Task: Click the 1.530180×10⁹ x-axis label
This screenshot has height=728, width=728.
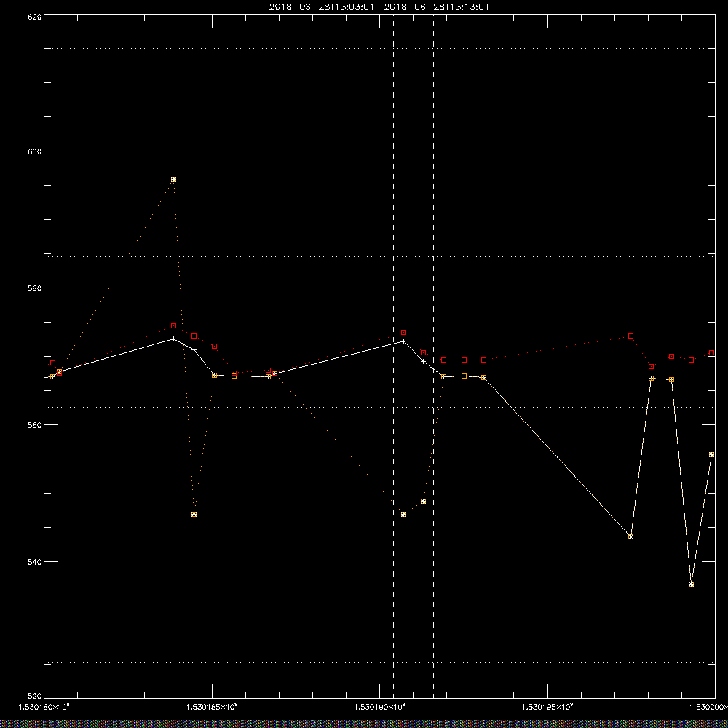Action: tap(44, 707)
